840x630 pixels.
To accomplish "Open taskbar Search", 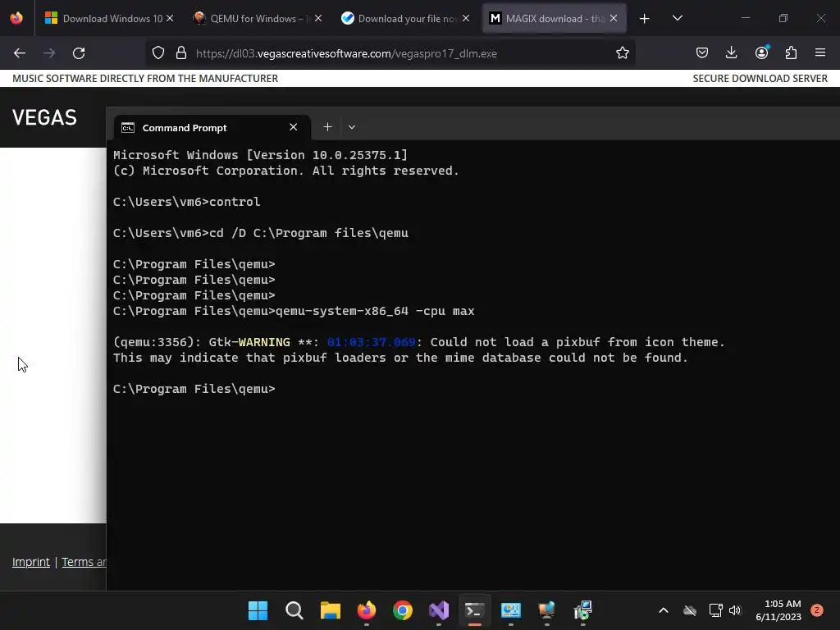I will [x=294, y=610].
